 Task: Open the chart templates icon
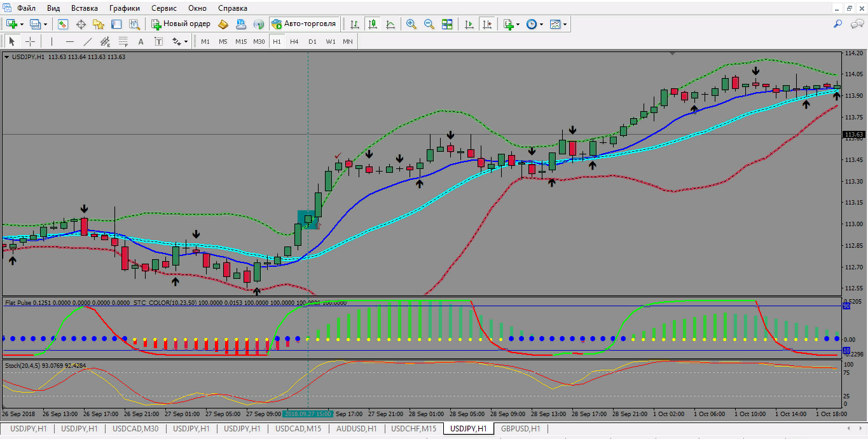click(555, 24)
